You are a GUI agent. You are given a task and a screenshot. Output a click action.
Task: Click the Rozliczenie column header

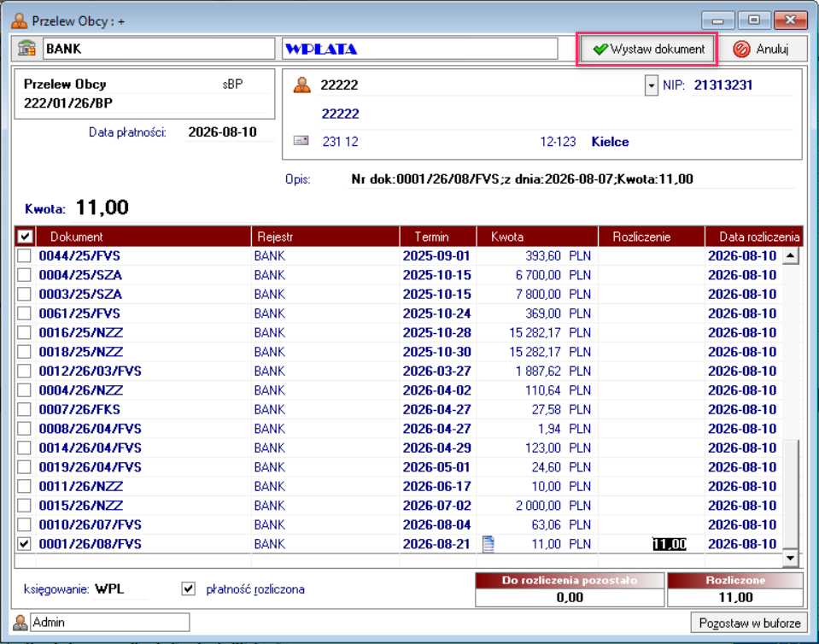pyautogui.click(x=652, y=237)
